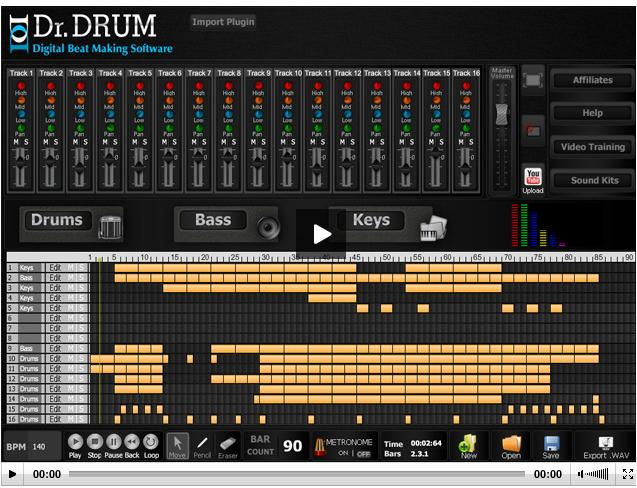
Task: Select the Pencil tool
Action: (x=202, y=446)
